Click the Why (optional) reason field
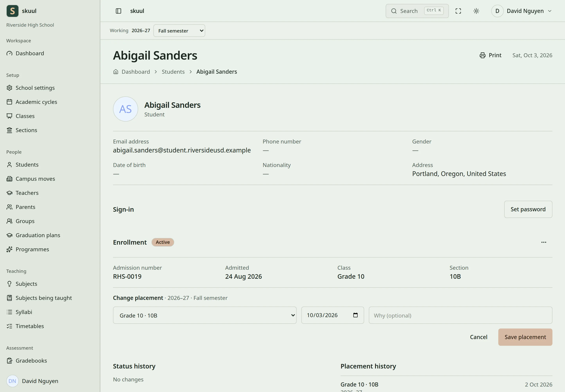Viewport: 565px width, 392px height. (460, 315)
